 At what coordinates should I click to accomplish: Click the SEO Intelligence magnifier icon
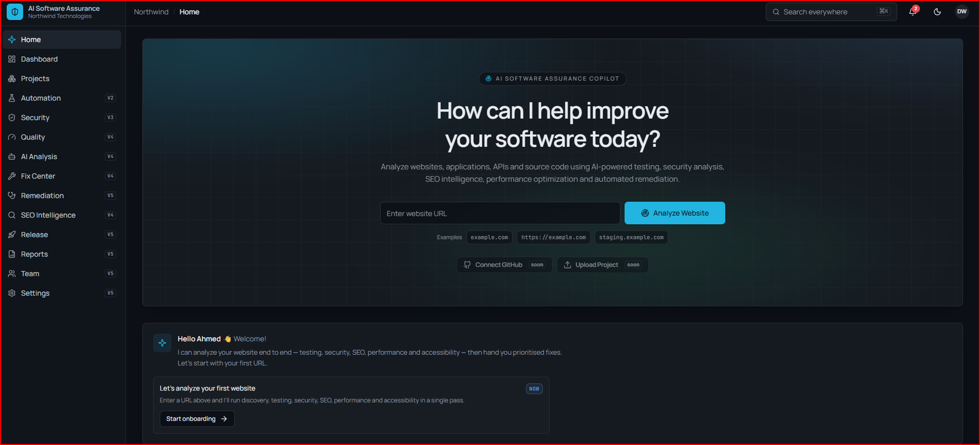(x=12, y=215)
